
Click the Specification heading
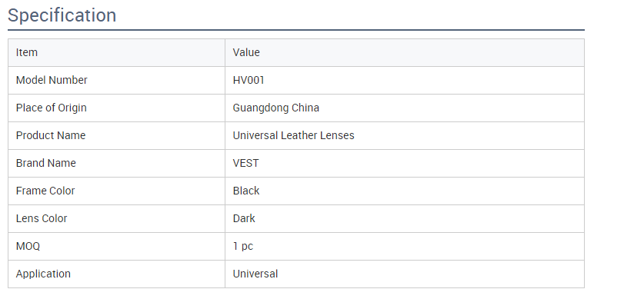62,15
